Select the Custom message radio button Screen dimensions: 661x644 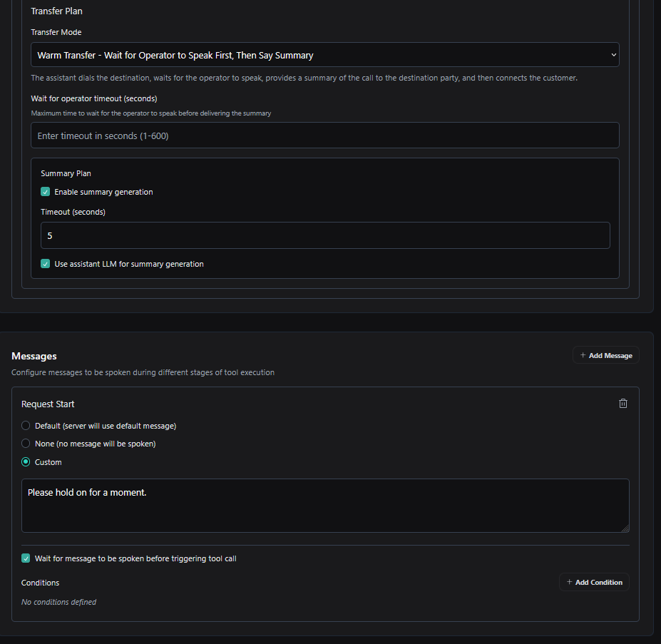point(26,462)
